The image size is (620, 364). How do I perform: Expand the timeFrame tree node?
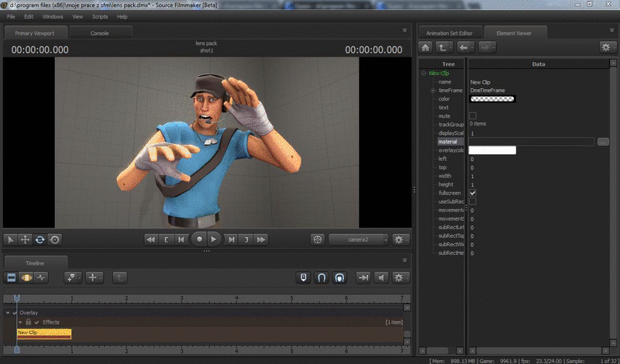tap(433, 91)
